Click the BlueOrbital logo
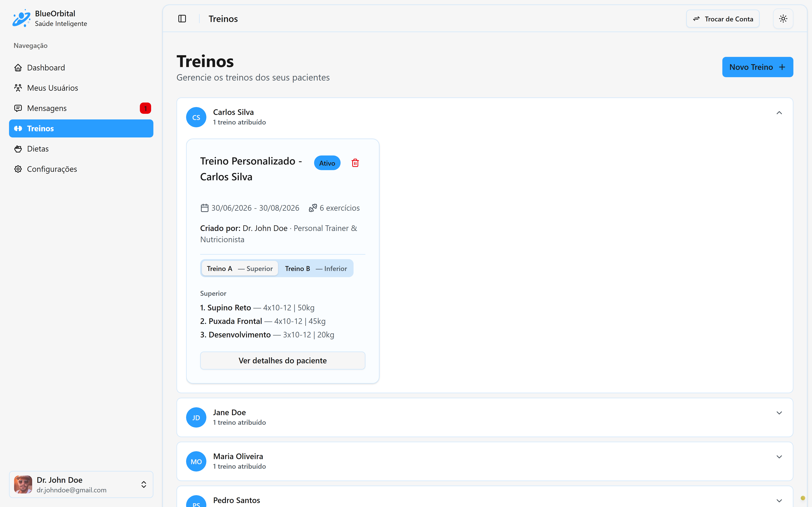 tap(21, 18)
